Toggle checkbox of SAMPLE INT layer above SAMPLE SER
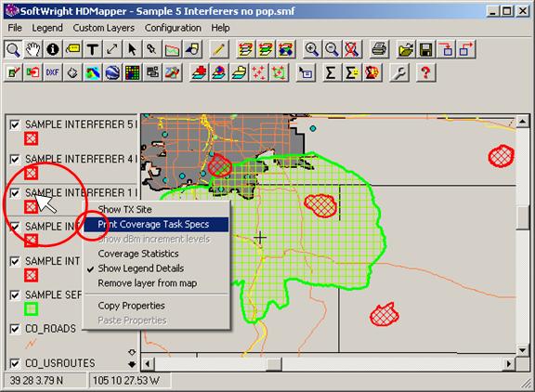The image size is (535, 392). click(x=15, y=261)
